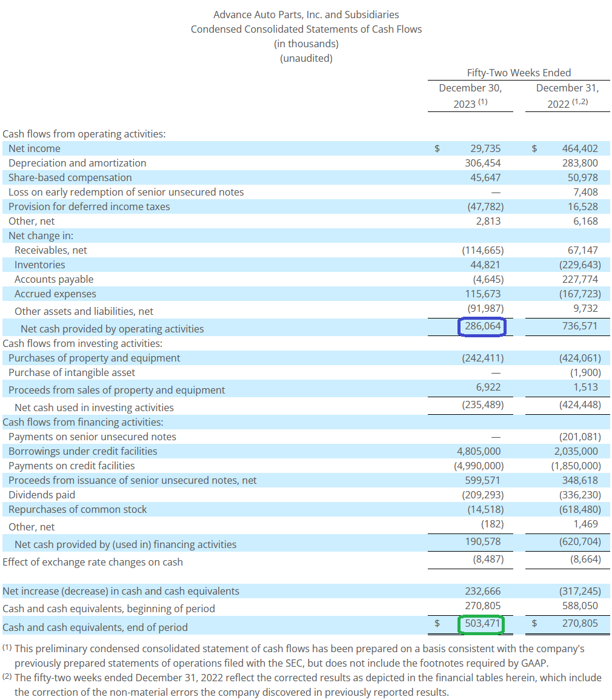The image size is (612, 700).
Task: Click the "Inventories" row label
Action: pos(40,265)
